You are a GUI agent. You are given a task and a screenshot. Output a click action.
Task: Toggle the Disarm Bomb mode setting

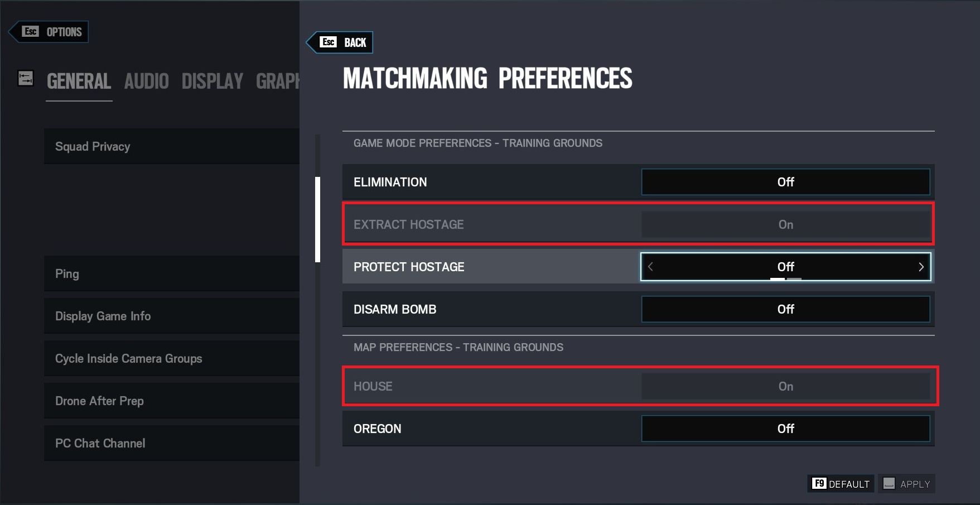pyautogui.click(x=785, y=309)
